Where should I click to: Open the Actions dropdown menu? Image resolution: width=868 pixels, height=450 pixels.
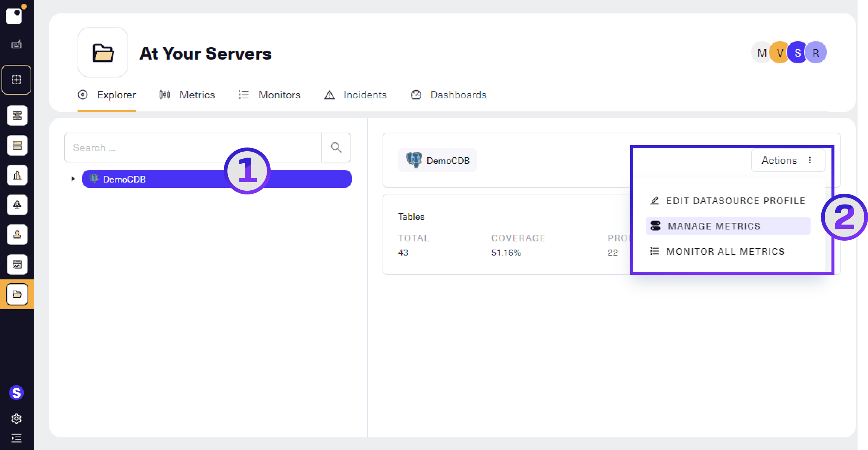[x=787, y=160]
